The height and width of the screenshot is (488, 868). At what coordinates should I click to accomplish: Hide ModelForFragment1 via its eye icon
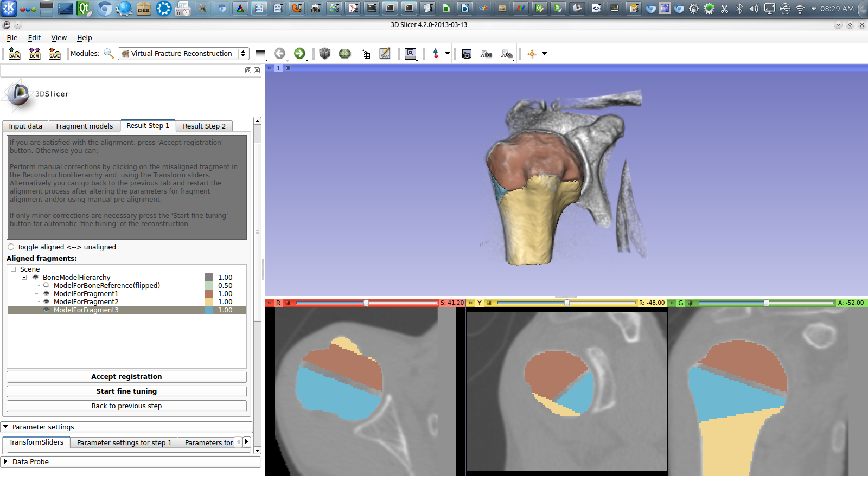click(x=46, y=294)
